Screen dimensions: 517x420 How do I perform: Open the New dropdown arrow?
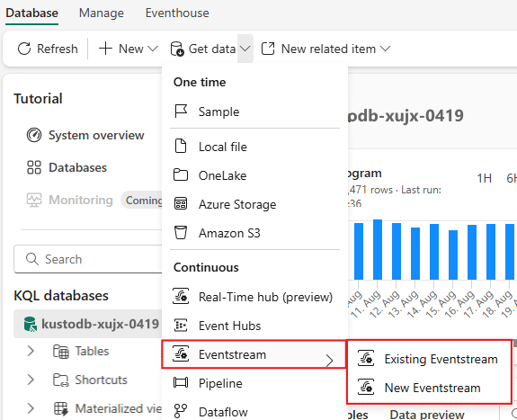click(152, 49)
